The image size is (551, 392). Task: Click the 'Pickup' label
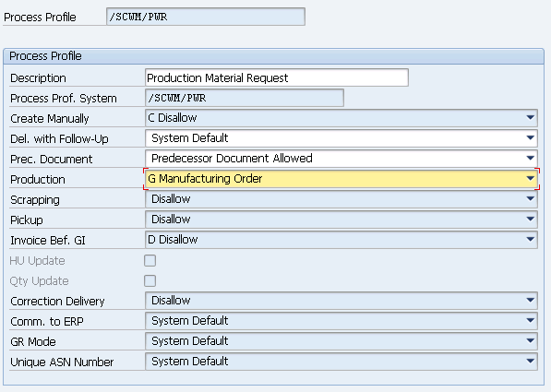(x=27, y=220)
